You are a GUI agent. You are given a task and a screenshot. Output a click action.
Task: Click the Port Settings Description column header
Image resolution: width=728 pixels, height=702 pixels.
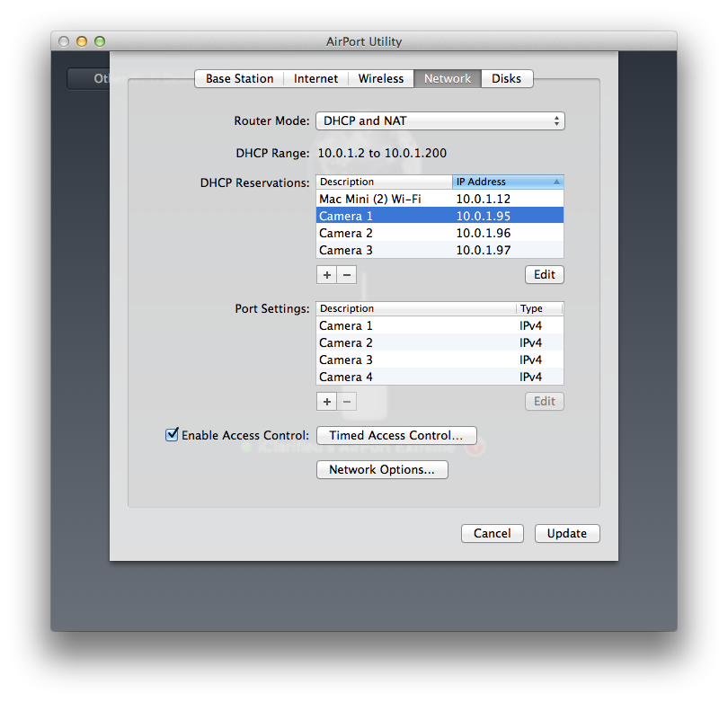click(416, 308)
